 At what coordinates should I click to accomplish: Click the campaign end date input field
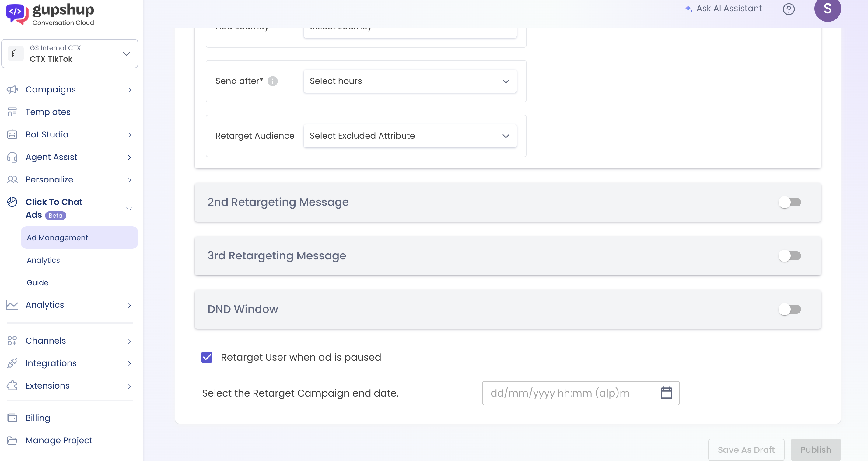569,393
